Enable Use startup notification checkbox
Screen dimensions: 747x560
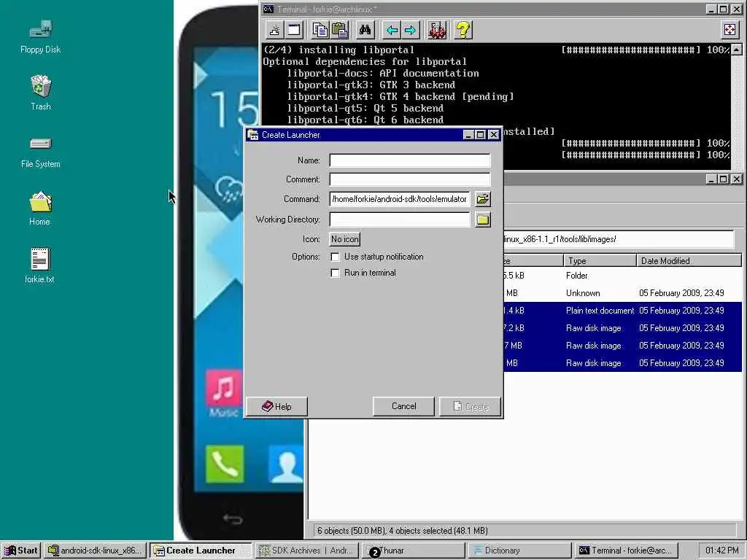[x=336, y=257]
